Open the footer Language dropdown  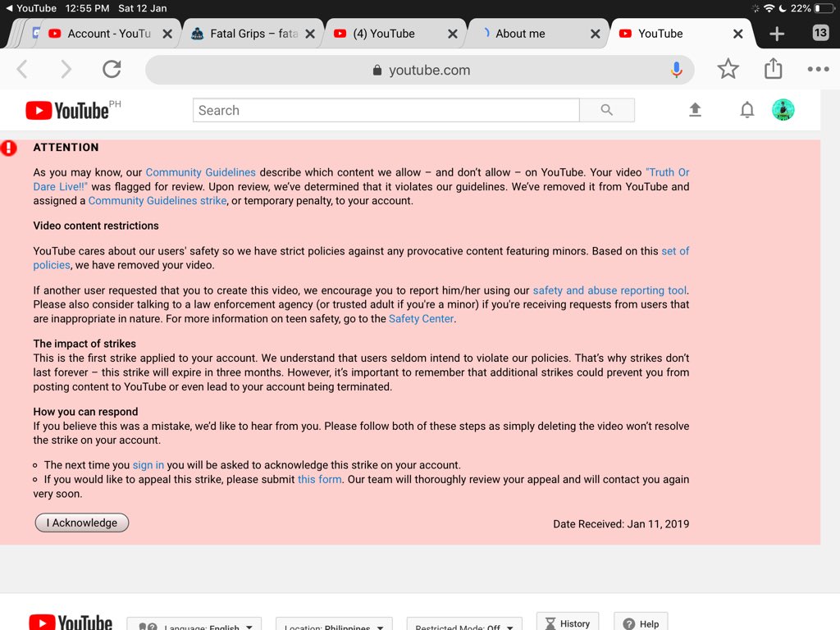[x=194, y=624]
